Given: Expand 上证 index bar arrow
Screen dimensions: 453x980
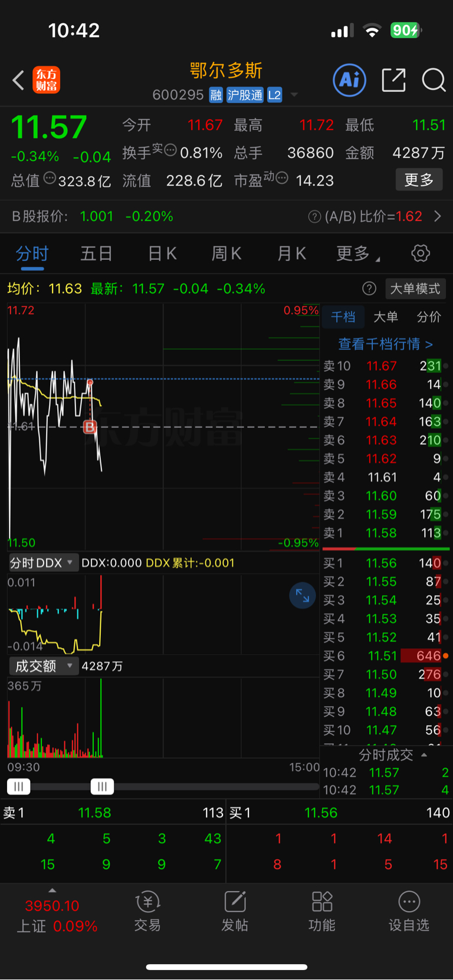Looking at the screenshot, I should tap(52, 890).
